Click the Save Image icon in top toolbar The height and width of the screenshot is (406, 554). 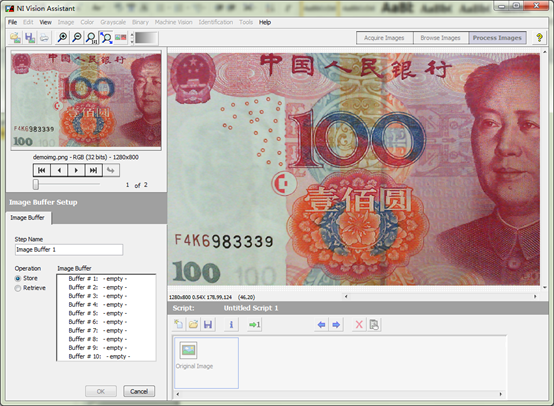tap(30, 37)
